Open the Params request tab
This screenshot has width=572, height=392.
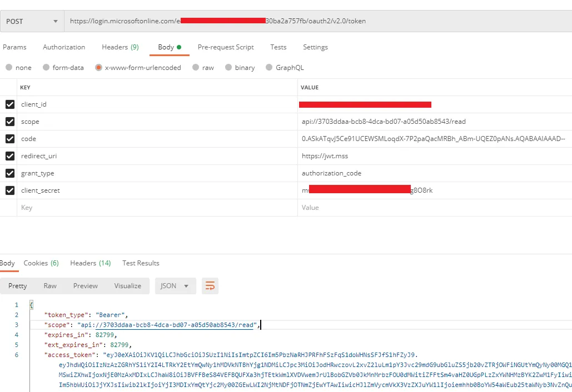coord(14,47)
